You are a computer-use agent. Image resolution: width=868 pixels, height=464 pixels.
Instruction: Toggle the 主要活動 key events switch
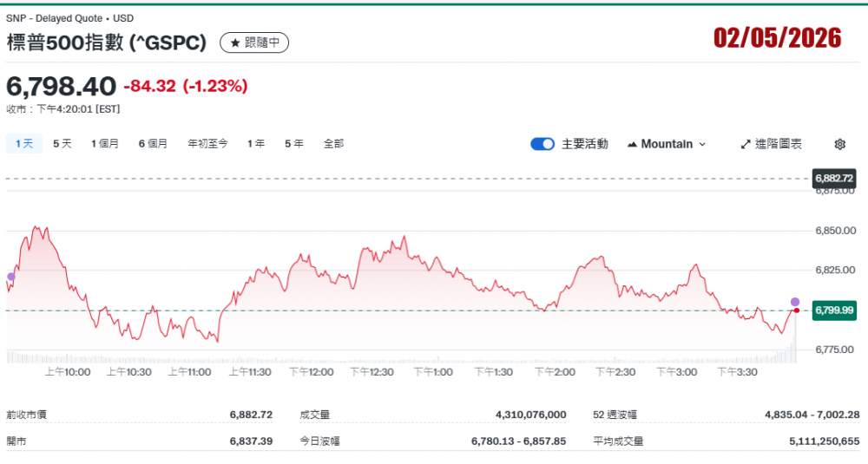click(x=542, y=144)
